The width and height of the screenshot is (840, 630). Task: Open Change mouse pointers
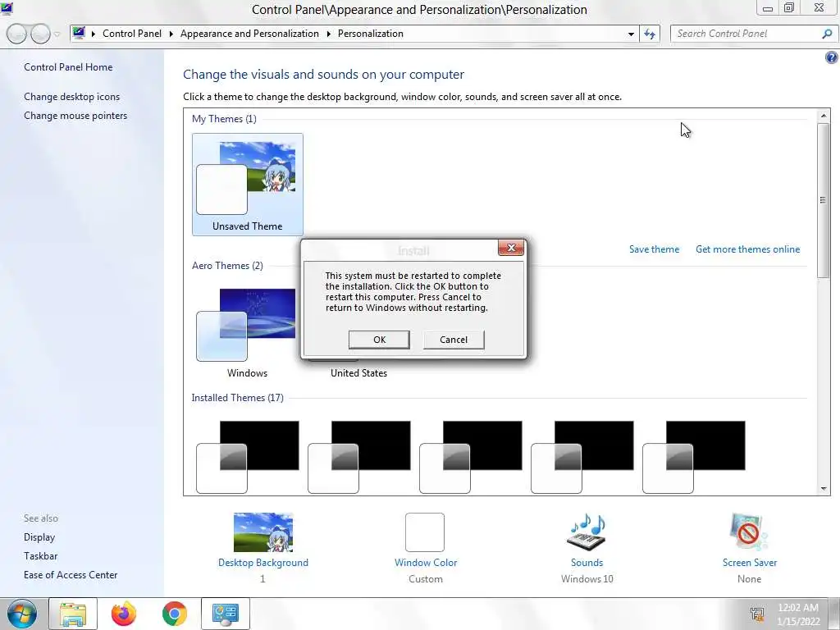75,116
